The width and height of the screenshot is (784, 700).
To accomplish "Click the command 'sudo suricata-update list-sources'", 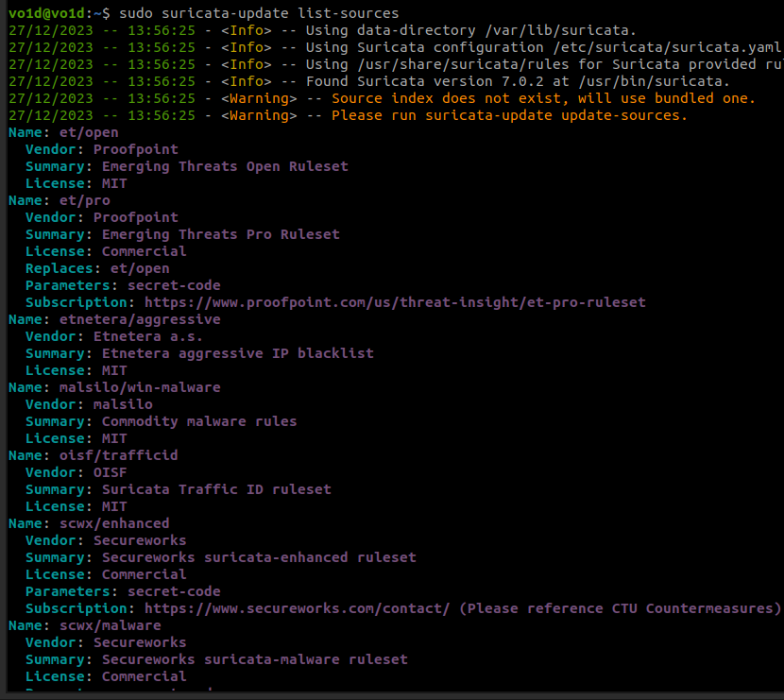I will pyautogui.click(x=259, y=13).
